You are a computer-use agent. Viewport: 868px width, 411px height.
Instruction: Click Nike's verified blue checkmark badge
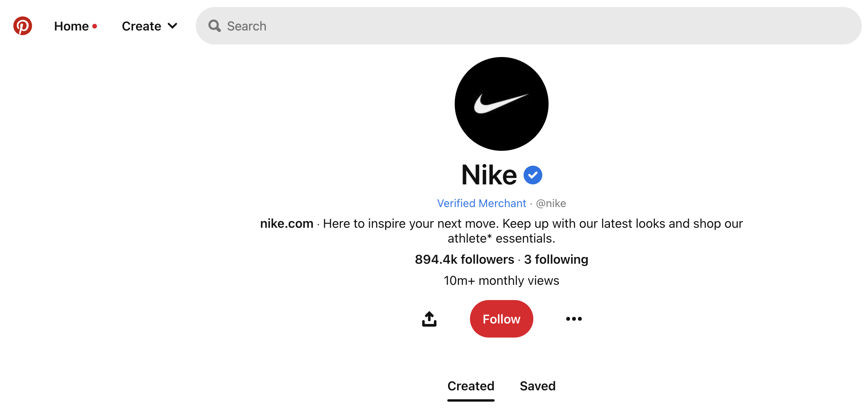(533, 175)
